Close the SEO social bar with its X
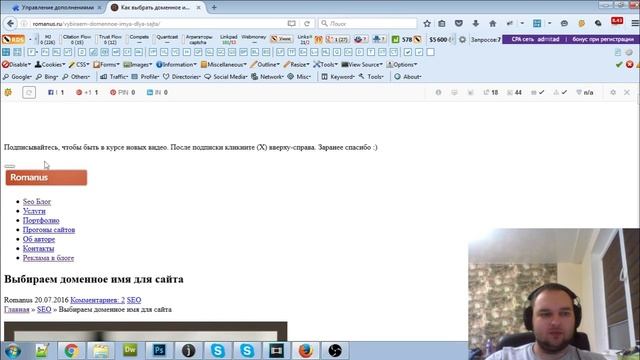 point(627,93)
